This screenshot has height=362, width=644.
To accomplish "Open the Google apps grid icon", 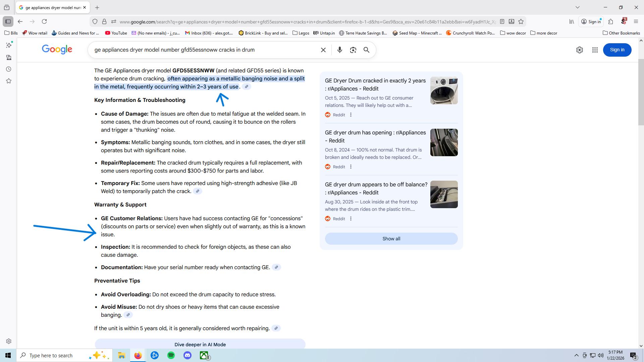I will (595, 50).
